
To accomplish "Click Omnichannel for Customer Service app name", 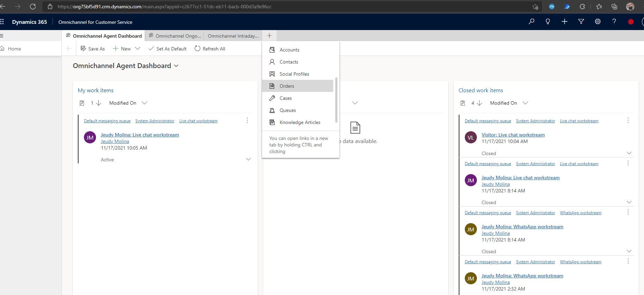I will tap(95, 22).
